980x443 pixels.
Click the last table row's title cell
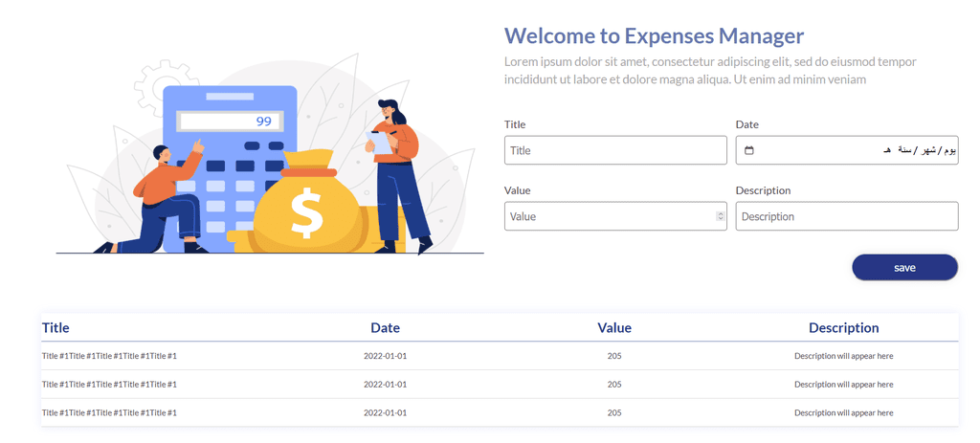click(x=109, y=413)
